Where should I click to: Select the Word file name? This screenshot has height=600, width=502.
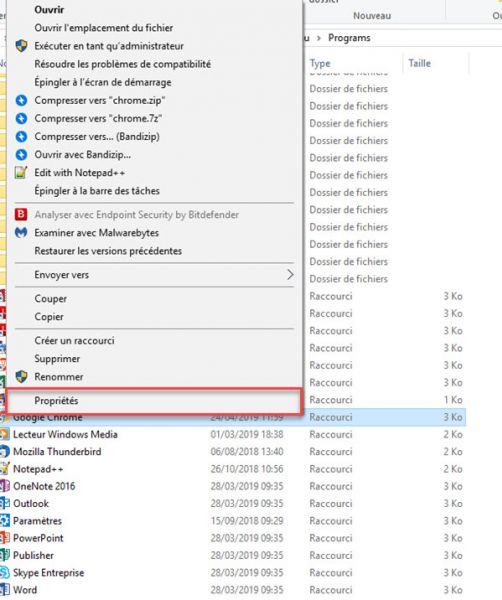click(x=25, y=590)
